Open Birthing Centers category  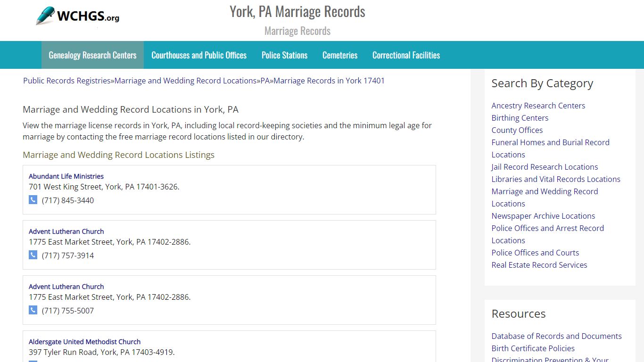pyautogui.click(x=520, y=118)
